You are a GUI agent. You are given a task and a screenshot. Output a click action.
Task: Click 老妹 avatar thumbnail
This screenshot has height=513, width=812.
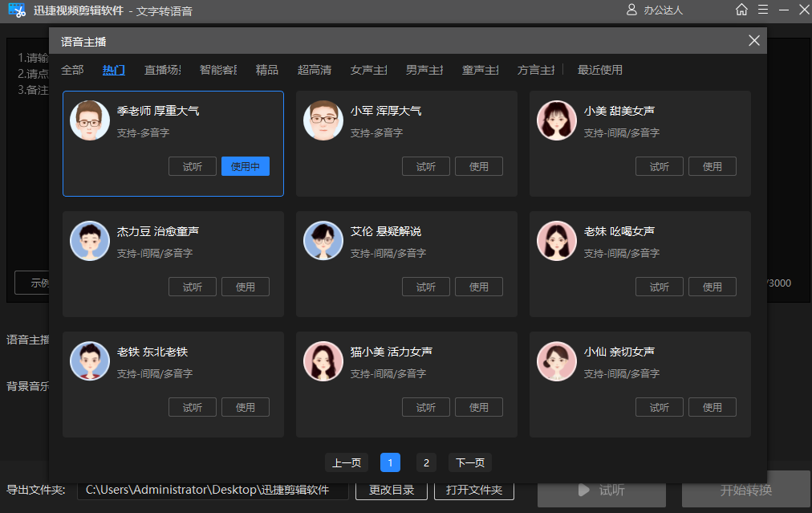557,241
